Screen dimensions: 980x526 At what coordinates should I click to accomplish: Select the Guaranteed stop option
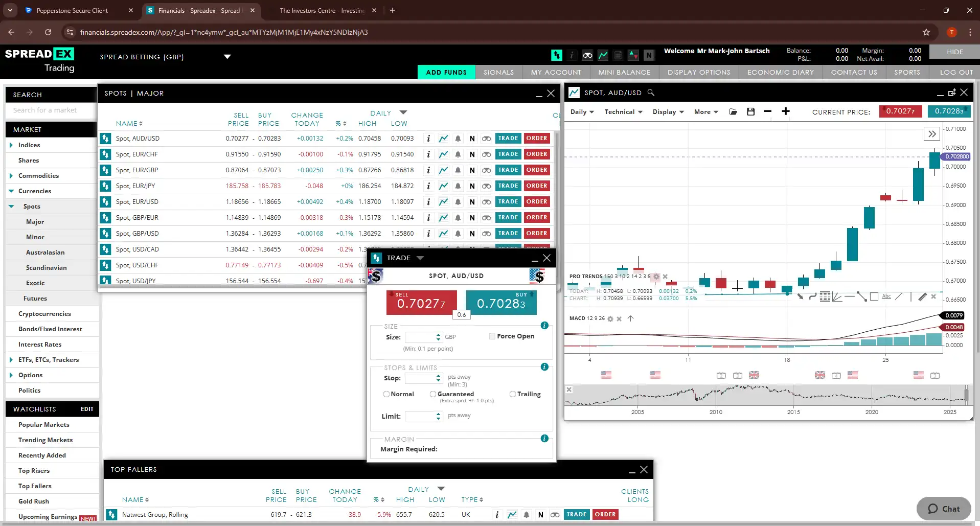click(x=432, y=394)
